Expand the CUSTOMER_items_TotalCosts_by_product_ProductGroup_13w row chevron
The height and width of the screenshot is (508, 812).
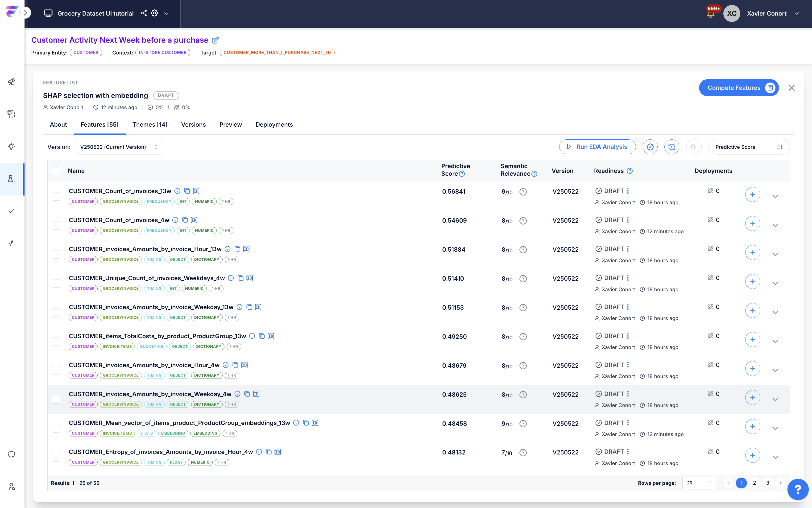coord(775,341)
